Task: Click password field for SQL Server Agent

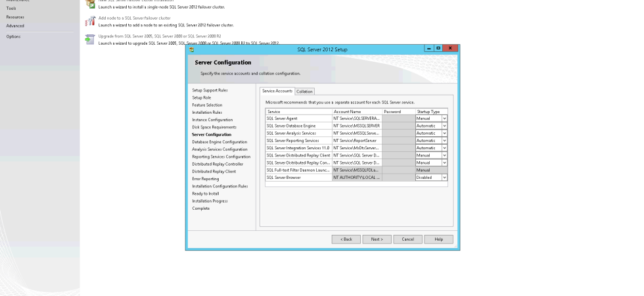Action: click(398, 118)
